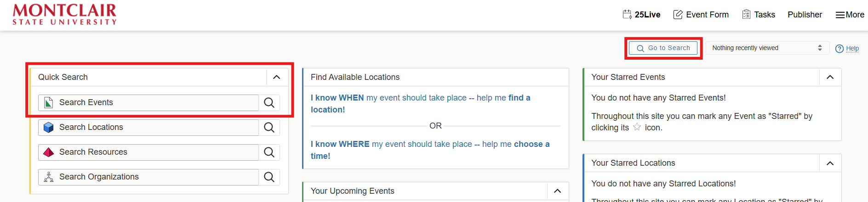Click magnifier icon beside Search Resources

click(269, 152)
